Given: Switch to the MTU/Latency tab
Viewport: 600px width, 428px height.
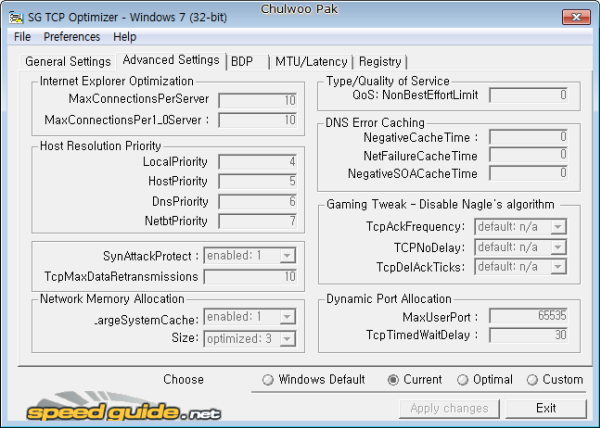Looking at the screenshot, I should [x=311, y=62].
